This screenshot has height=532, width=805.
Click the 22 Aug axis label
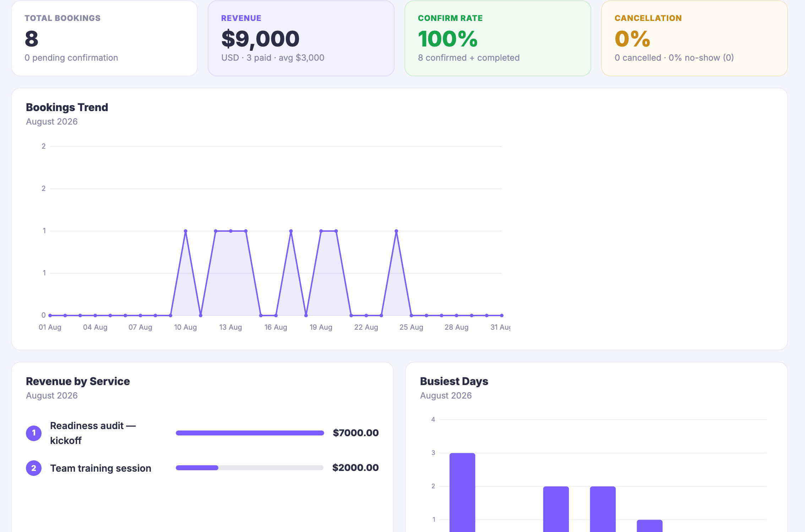366,327
